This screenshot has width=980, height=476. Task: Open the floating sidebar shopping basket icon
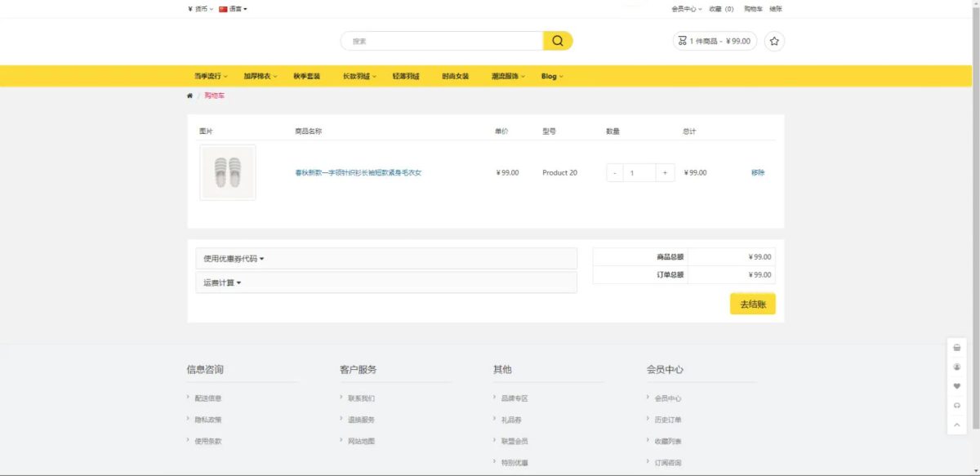pyautogui.click(x=957, y=347)
